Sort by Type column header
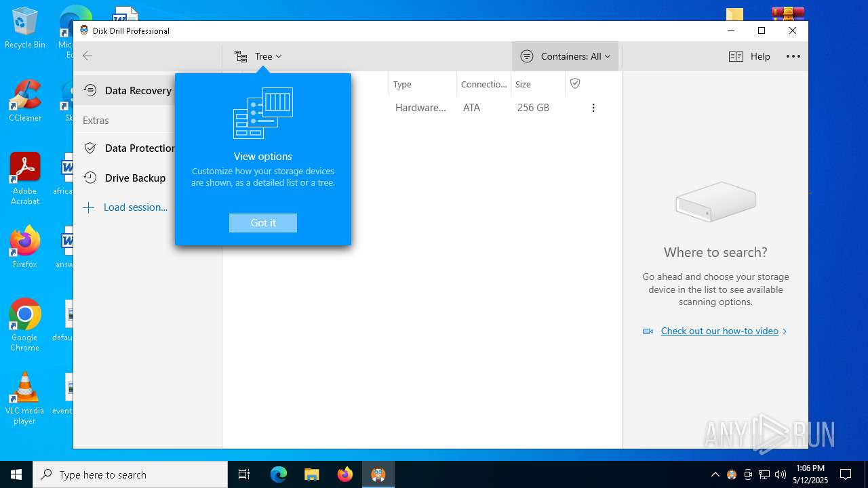 tap(403, 85)
